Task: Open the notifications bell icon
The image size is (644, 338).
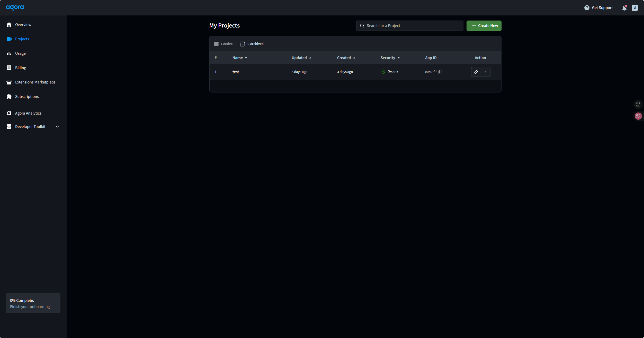Action: (x=624, y=8)
